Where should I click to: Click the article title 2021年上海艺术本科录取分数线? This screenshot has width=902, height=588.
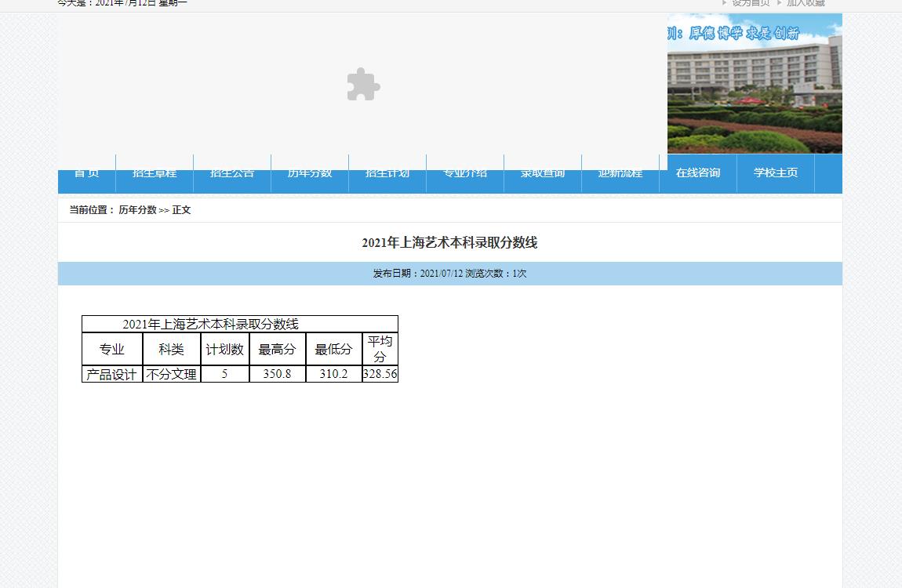coord(449,243)
